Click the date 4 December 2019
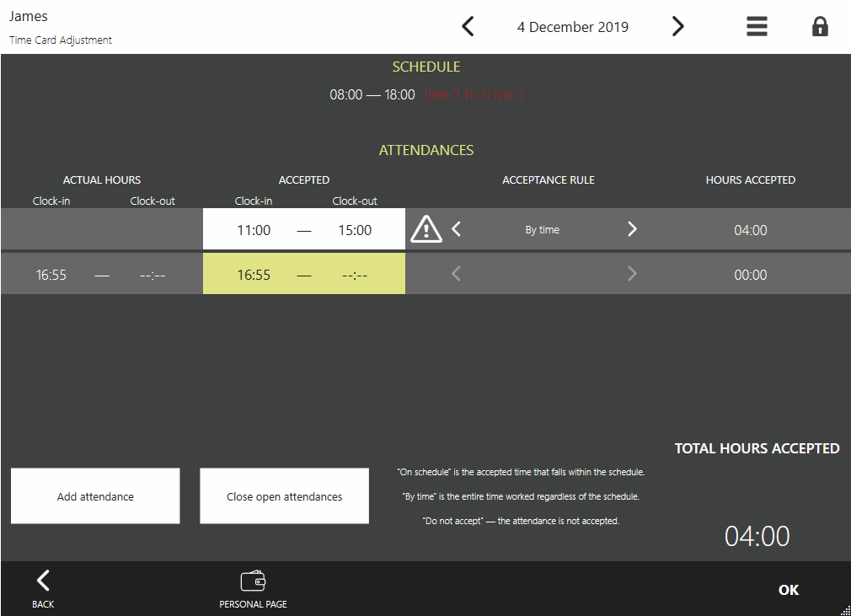The height and width of the screenshot is (616, 851). [x=573, y=27]
